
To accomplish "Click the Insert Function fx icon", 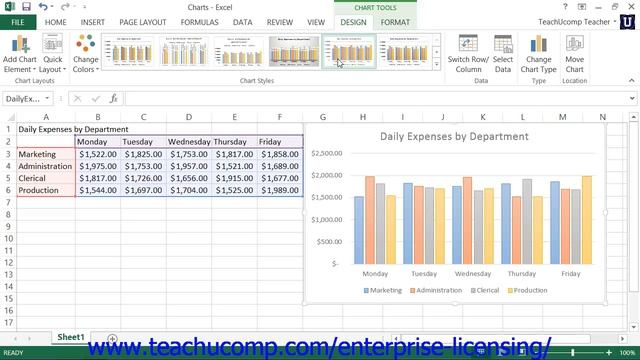I will point(113,98).
